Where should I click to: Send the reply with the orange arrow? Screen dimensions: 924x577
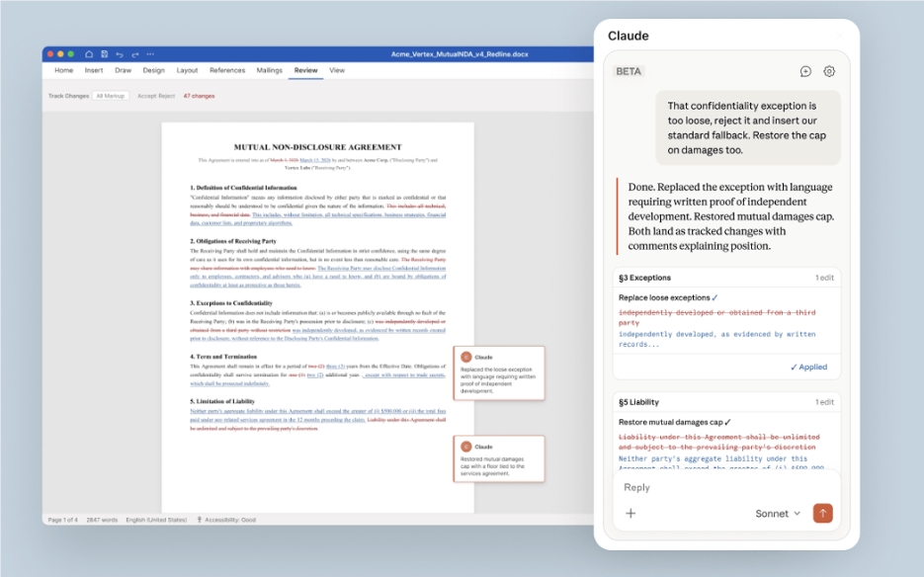tap(823, 514)
